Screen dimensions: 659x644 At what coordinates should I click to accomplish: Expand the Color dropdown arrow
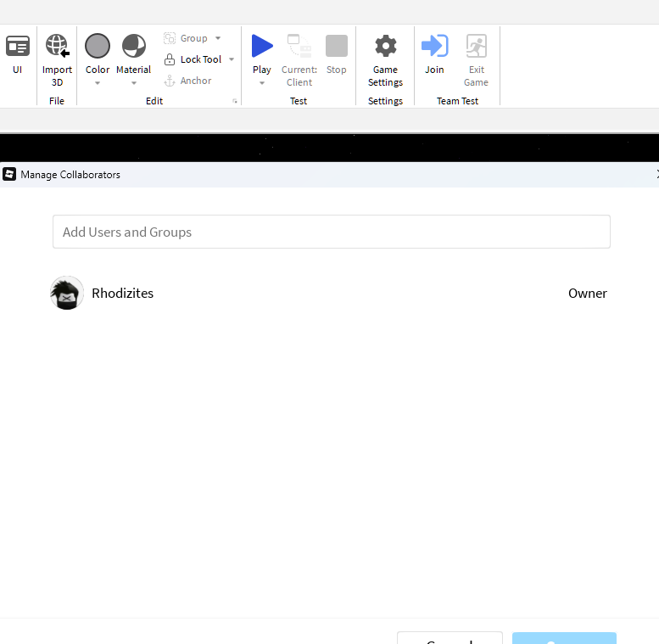[98, 83]
